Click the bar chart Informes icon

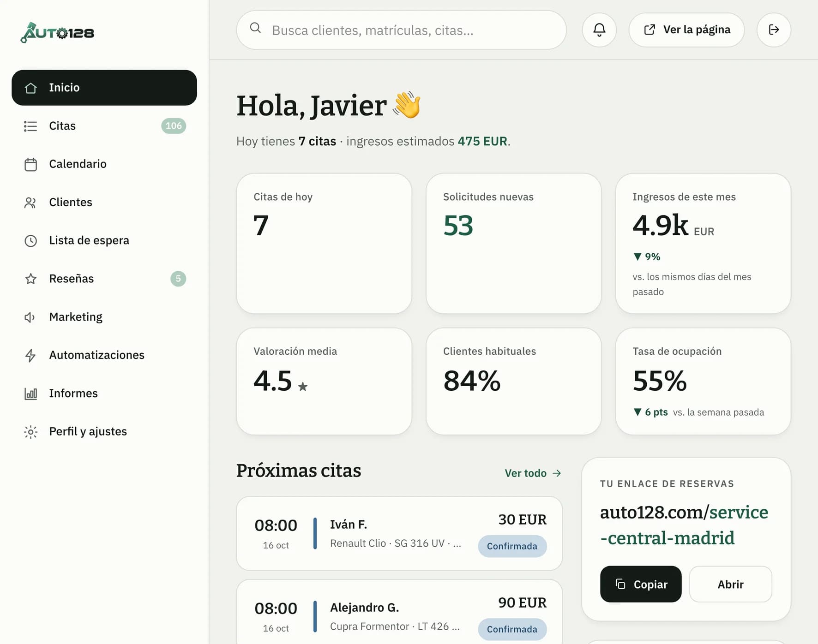click(x=30, y=394)
